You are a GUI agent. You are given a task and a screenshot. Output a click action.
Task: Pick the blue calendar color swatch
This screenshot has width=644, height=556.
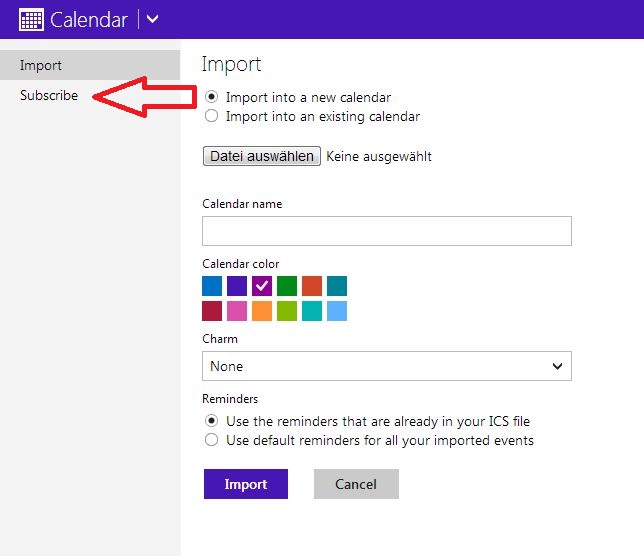click(x=212, y=286)
